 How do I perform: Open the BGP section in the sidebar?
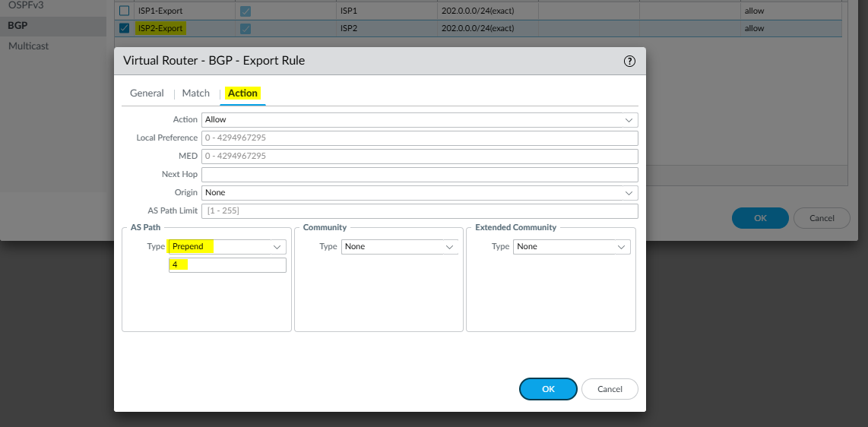coord(53,25)
